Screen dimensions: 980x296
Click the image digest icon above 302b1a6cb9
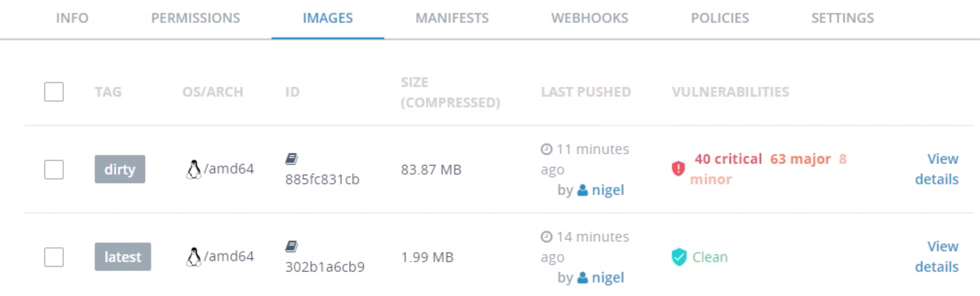point(292,246)
